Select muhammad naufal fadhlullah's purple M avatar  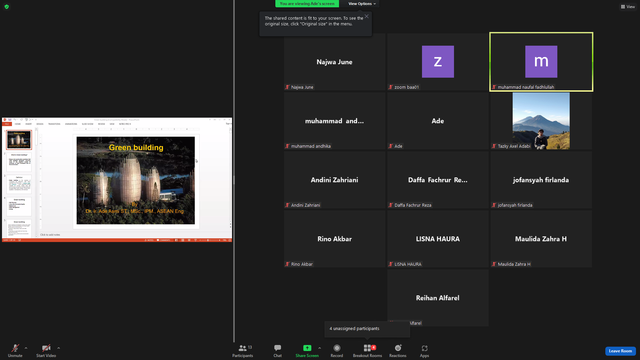(541, 62)
